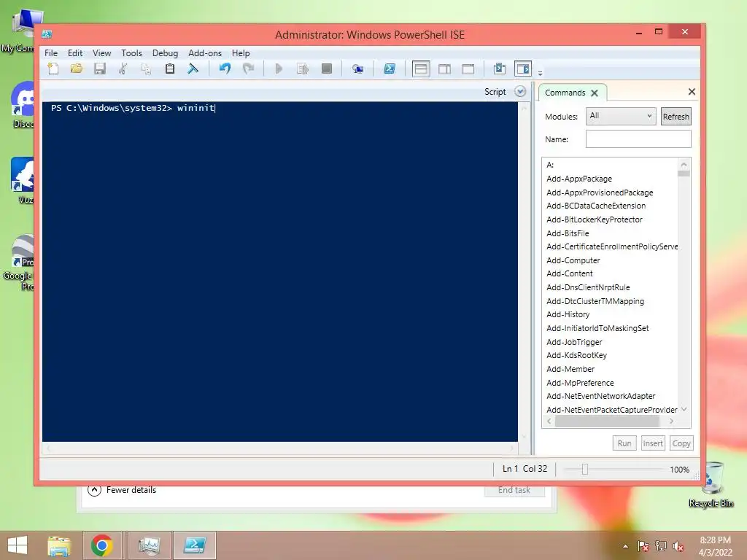Screen dimensions: 747x560
Task: Click the Clear console pane icon
Action: pos(193,69)
